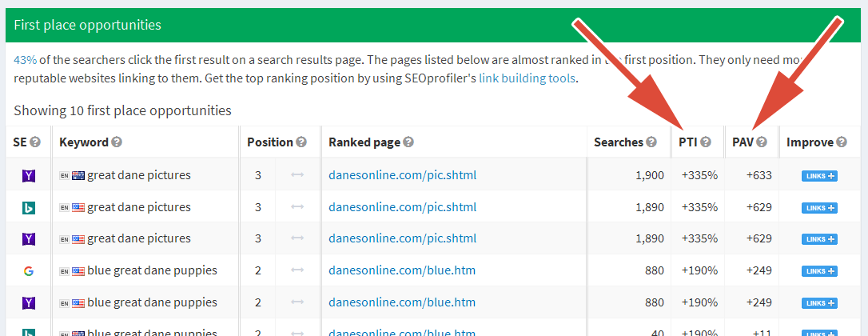Open danesonline.com/blue.htm in the Yahoo puppies row
Screen dimensions: 868x336
coord(402,302)
